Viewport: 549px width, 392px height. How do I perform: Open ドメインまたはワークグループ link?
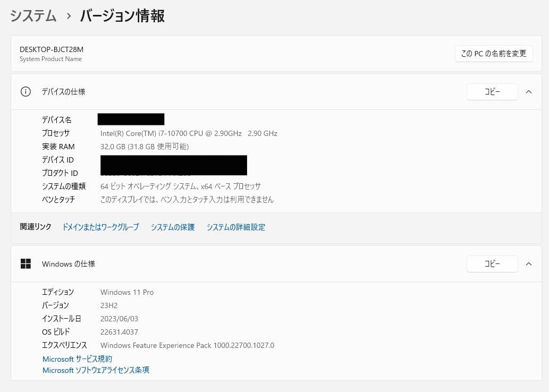(x=100, y=227)
